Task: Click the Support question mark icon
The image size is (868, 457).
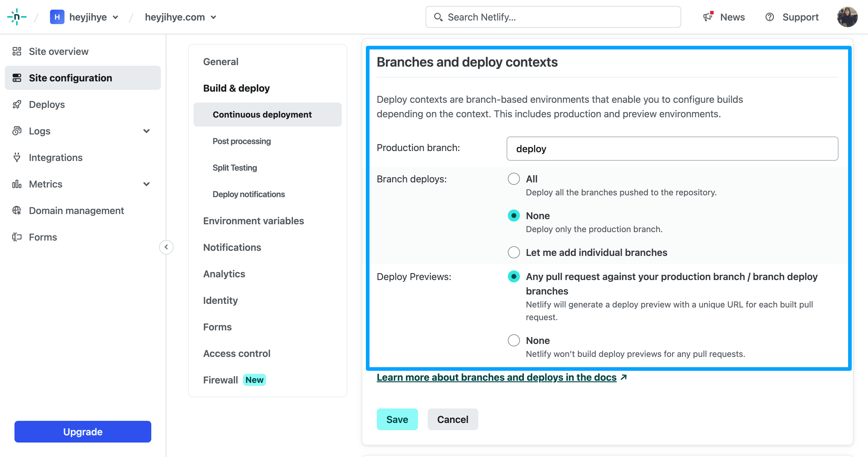Action: coord(770,17)
